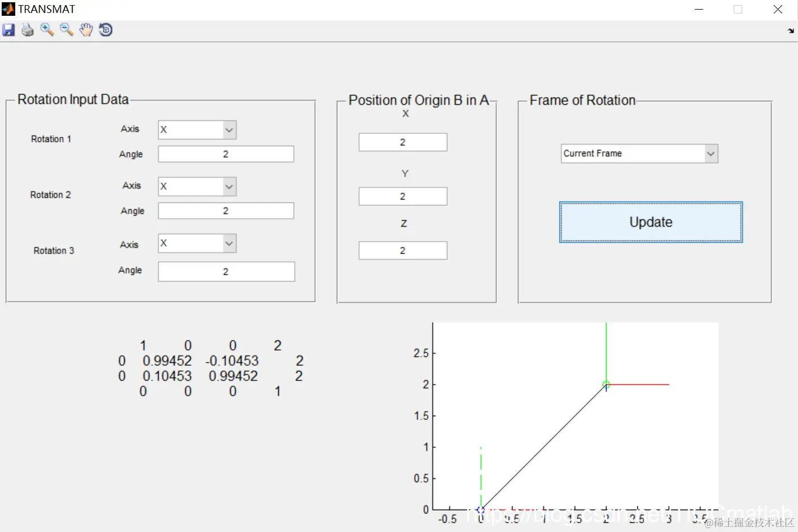Open the Current Frame dropdown
Viewport: 798px width, 532px height.
pyautogui.click(x=639, y=153)
